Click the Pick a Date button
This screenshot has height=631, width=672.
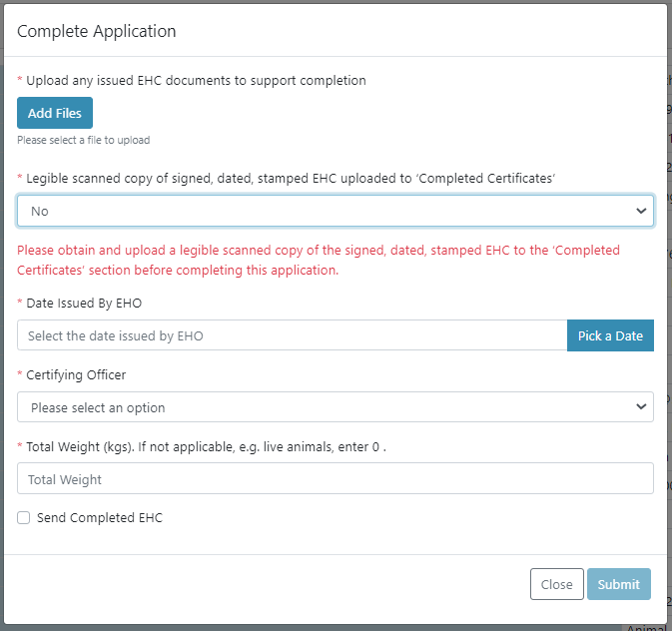tap(610, 335)
